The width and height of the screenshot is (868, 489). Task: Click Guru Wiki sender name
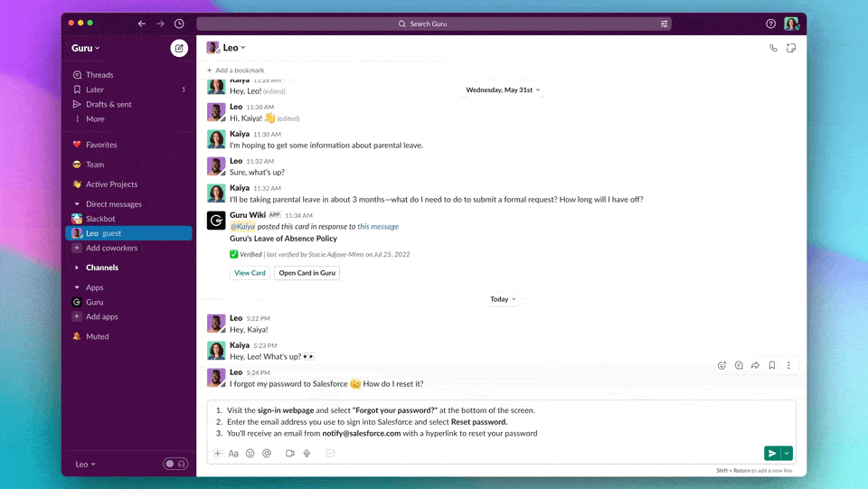(x=248, y=214)
